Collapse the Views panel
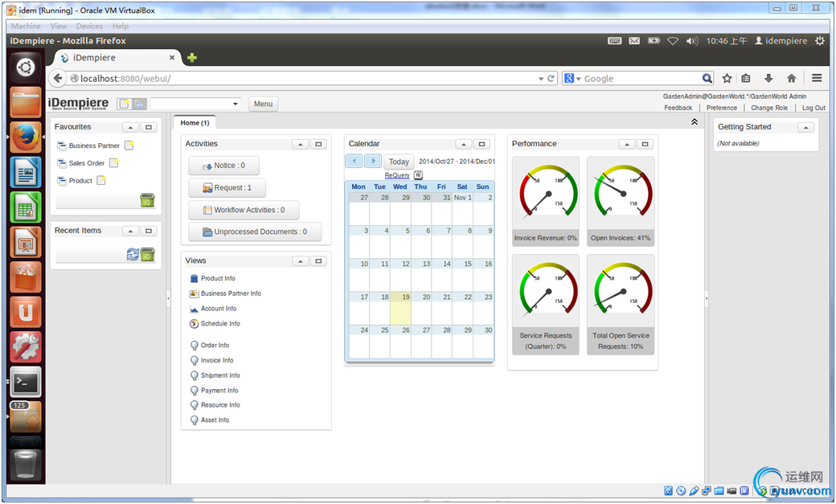This screenshot has height=504, width=836. coord(300,260)
